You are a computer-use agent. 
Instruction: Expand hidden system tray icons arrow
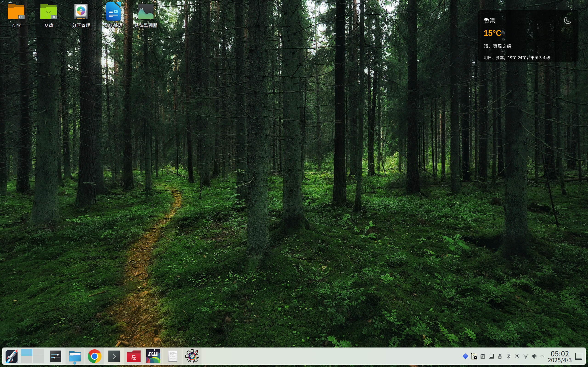(x=542, y=356)
